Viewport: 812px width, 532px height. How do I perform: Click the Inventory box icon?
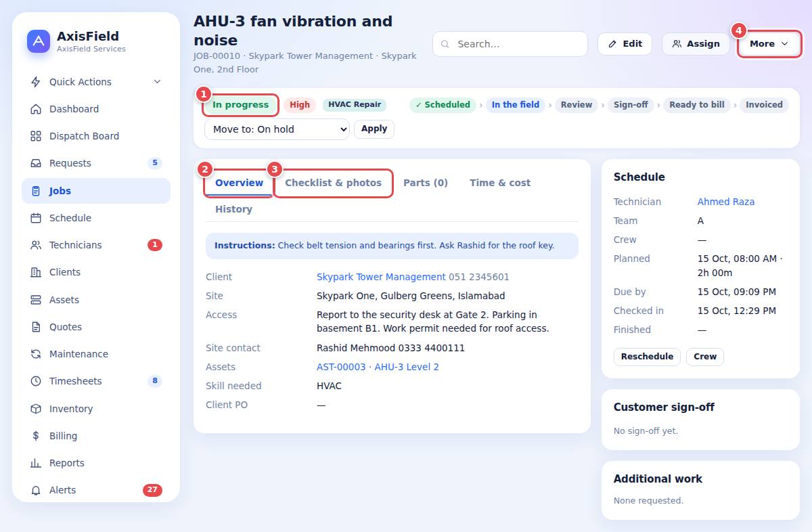click(36, 409)
